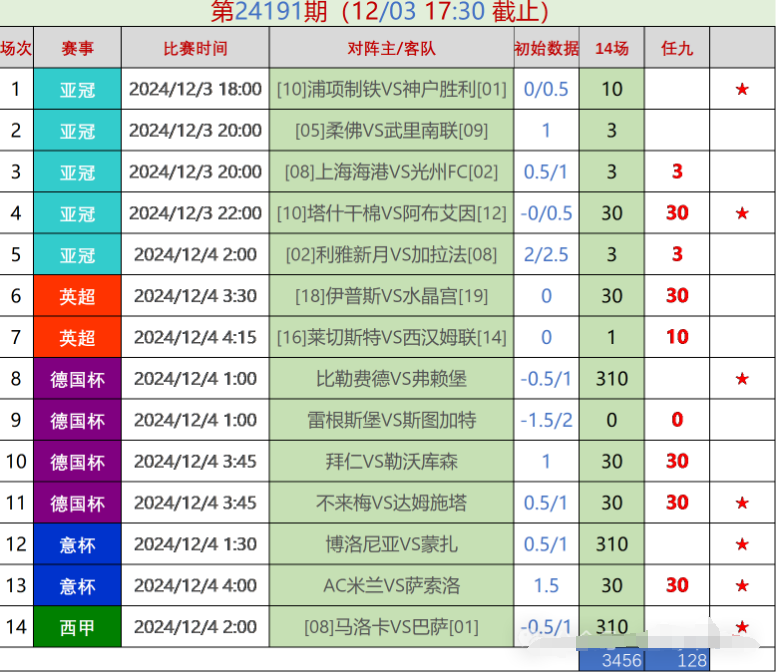Click the red star in row 1
This screenshot has height=672, width=777.
coord(742,90)
